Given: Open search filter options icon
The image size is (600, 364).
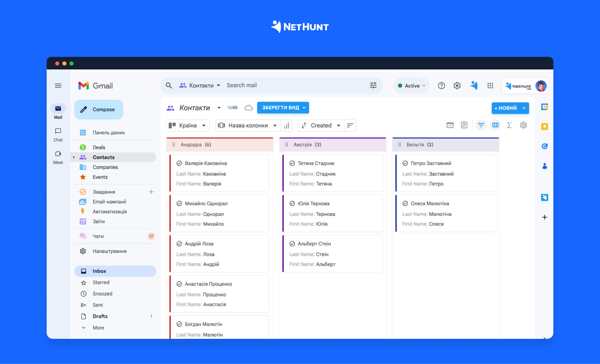Looking at the screenshot, I should point(373,85).
